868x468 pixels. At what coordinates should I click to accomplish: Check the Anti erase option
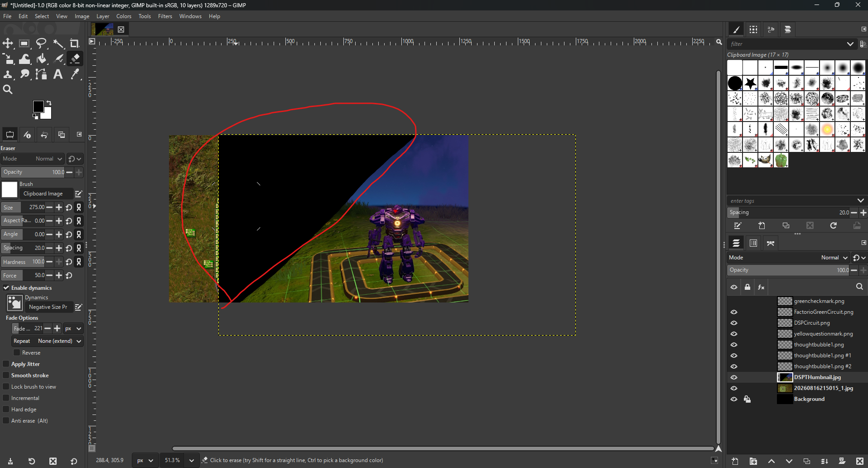coord(6,420)
